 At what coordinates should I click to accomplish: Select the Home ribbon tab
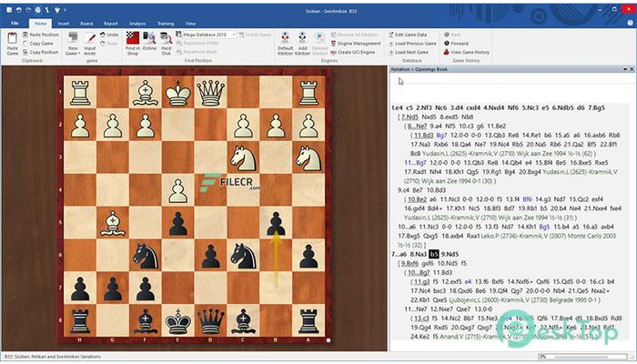coord(40,24)
